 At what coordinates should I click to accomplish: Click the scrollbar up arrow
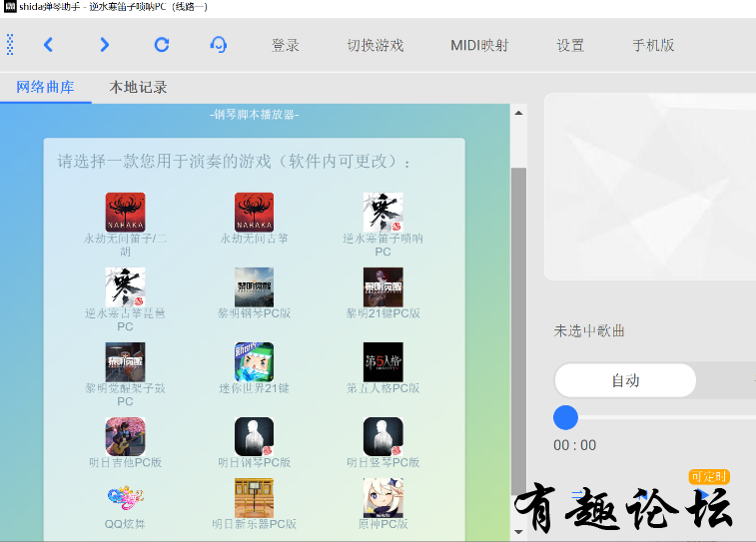518,113
